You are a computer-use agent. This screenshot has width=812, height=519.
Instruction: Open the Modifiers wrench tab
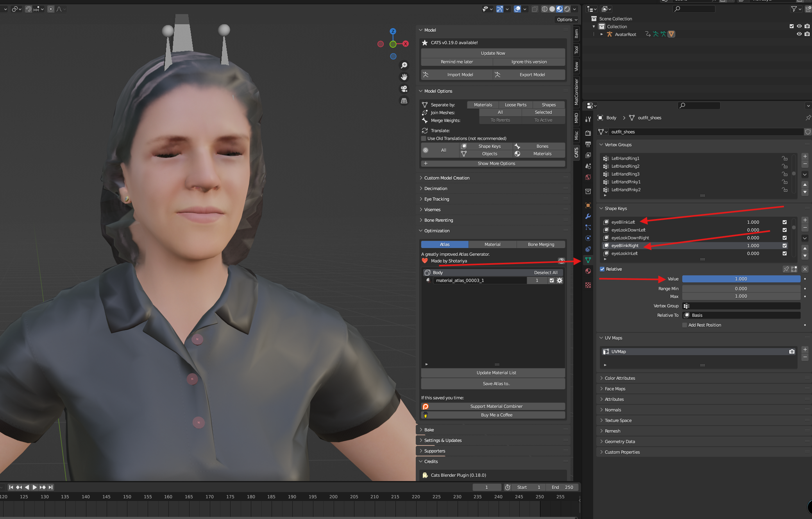(588, 216)
